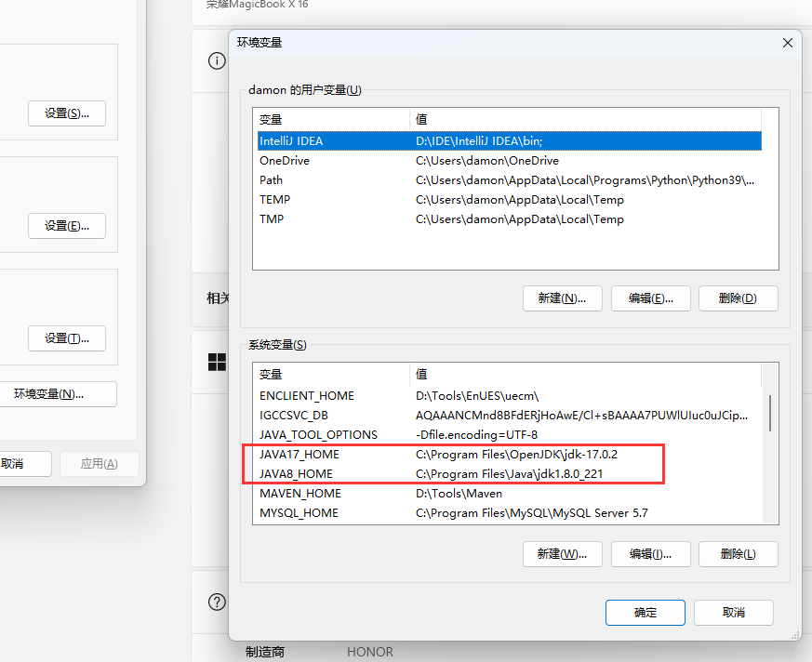Confirm with the 确定 button

click(646, 613)
